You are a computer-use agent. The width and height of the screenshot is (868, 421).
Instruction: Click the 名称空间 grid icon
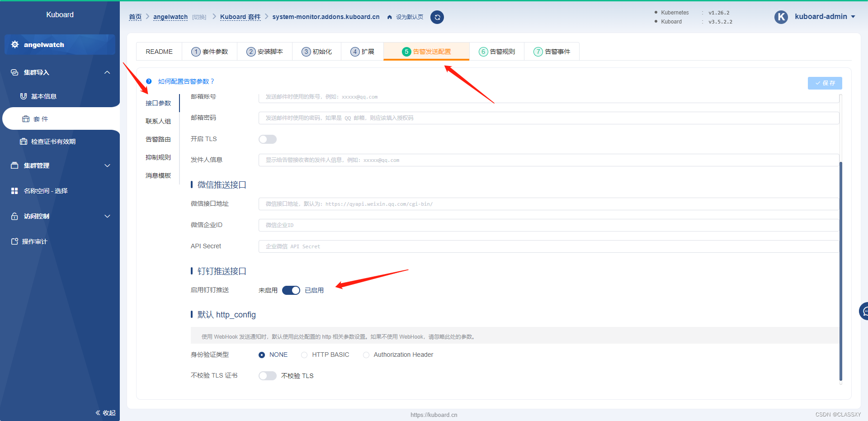point(14,191)
